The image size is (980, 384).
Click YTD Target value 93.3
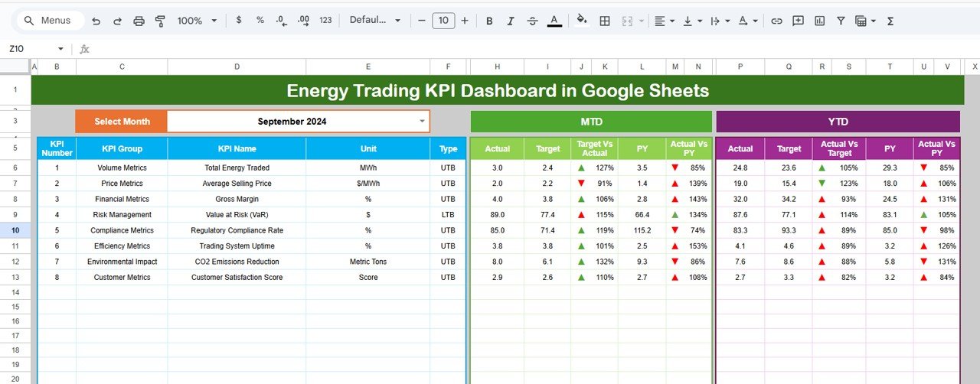coord(789,230)
